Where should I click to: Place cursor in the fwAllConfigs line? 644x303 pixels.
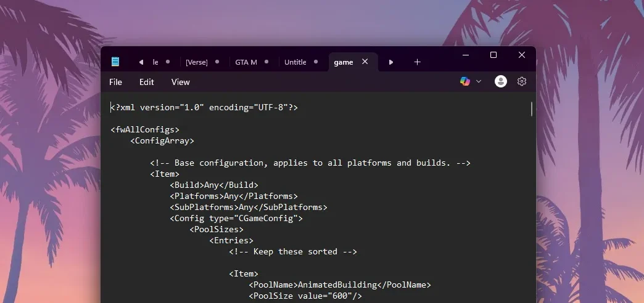(145, 130)
